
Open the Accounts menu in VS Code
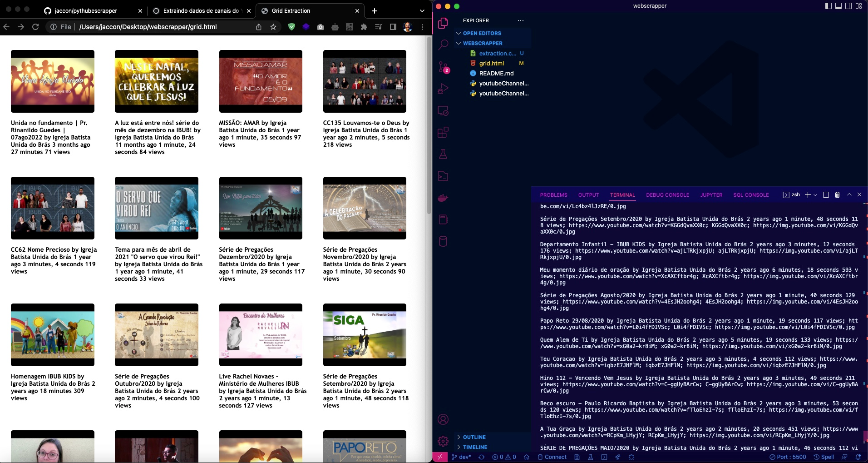tap(443, 419)
